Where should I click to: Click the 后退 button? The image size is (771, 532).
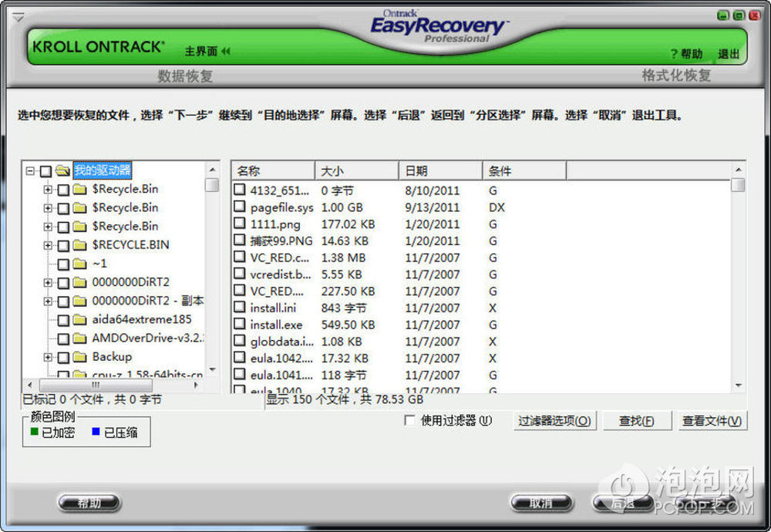624,503
